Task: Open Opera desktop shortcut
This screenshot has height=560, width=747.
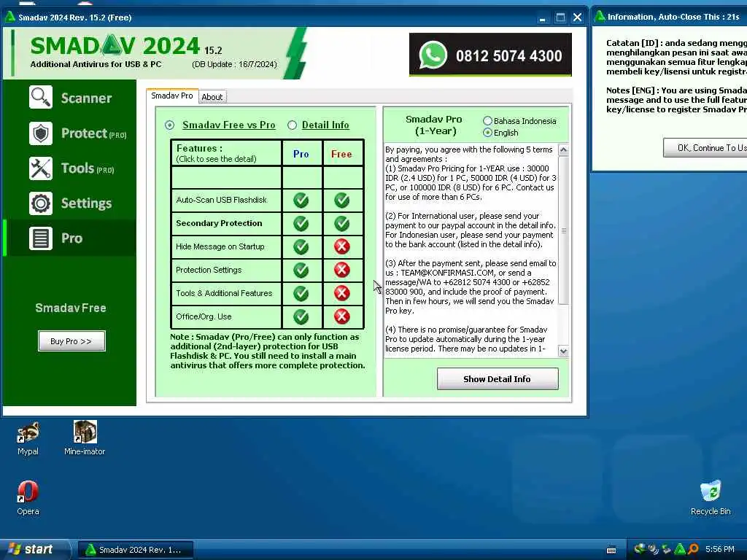Action: (x=28, y=498)
